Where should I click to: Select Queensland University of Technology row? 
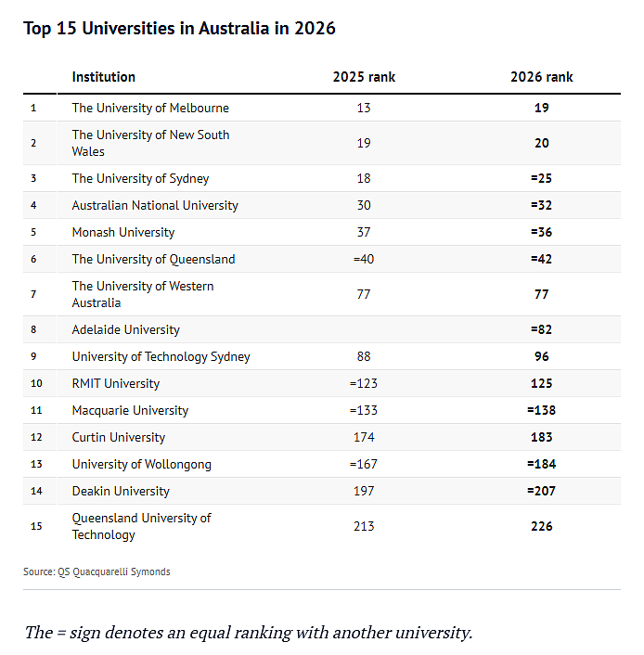tap(322, 526)
